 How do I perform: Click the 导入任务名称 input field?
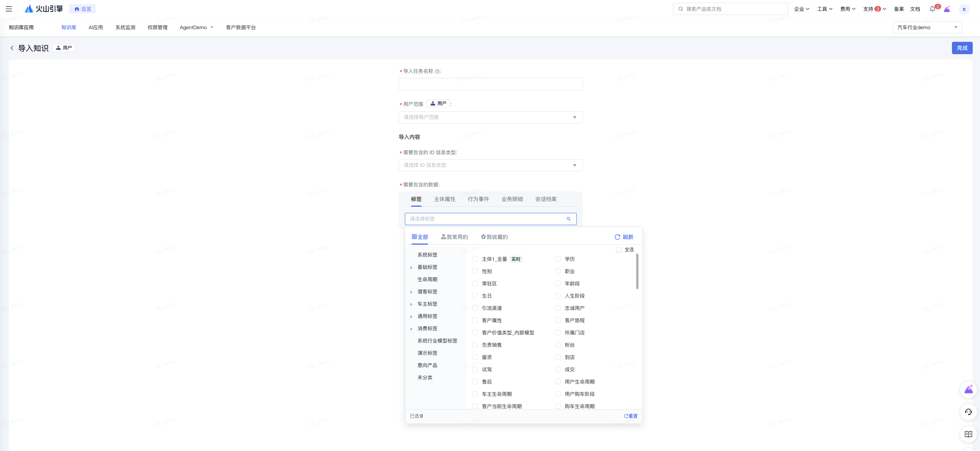[490, 84]
